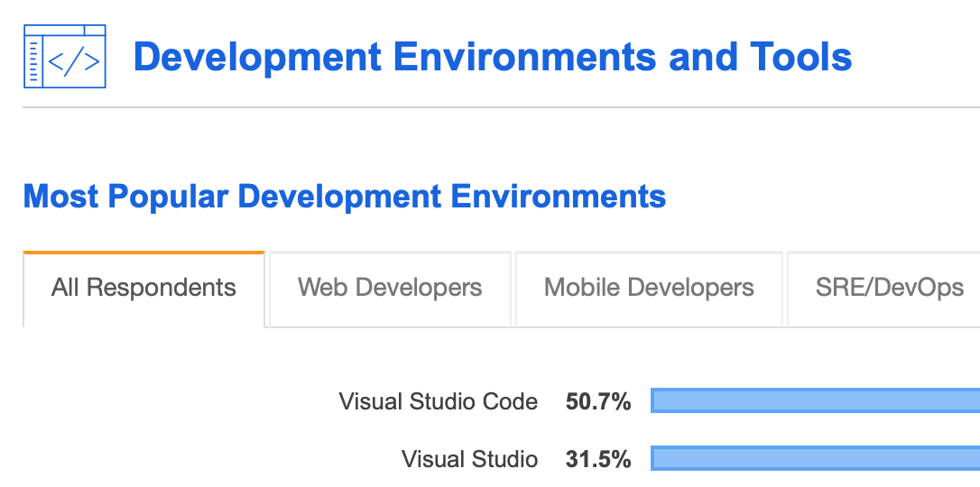
Task: Click the 31.5% value
Action: [x=598, y=460]
